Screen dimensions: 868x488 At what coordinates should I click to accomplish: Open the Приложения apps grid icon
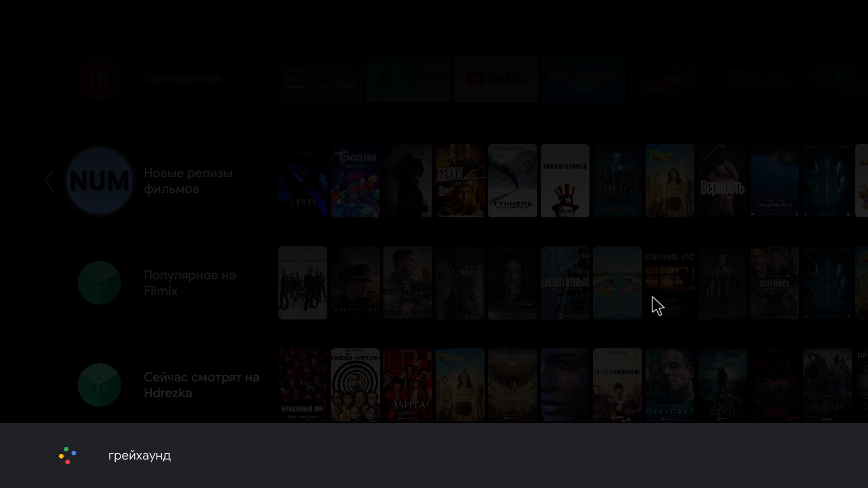coord(99,79)
